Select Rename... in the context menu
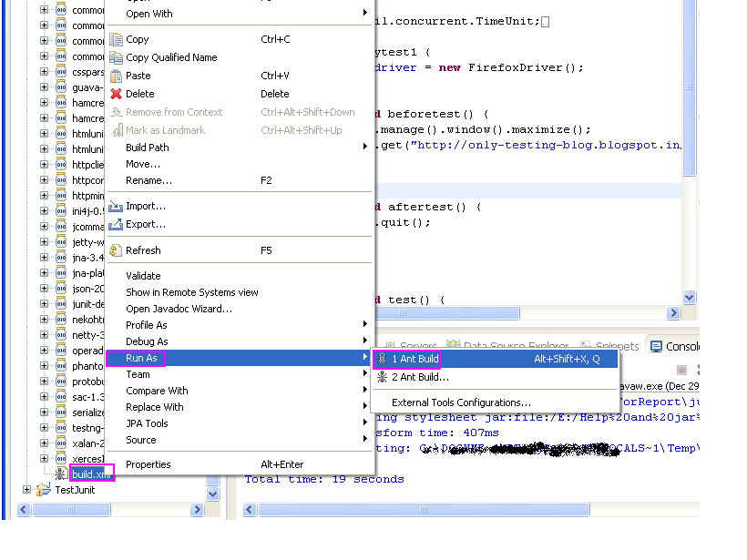This screenshot has width=747, height=560. [x=148, y=180]
